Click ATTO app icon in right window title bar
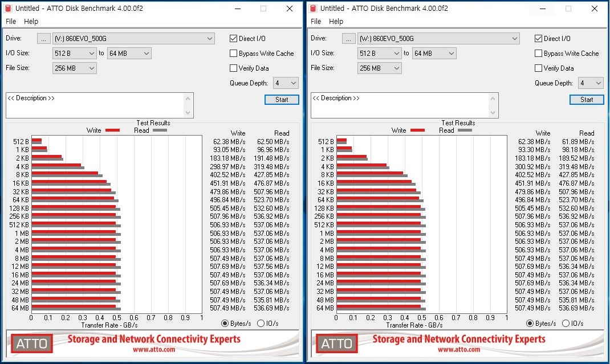This screenshot has width=610, height=364. click(313, 8)
